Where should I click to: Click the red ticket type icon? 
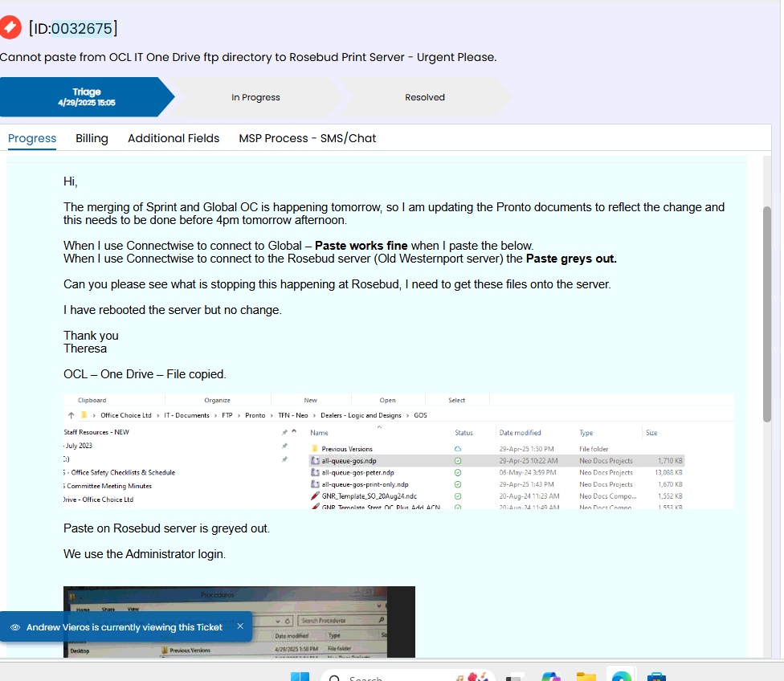[9, 27]
